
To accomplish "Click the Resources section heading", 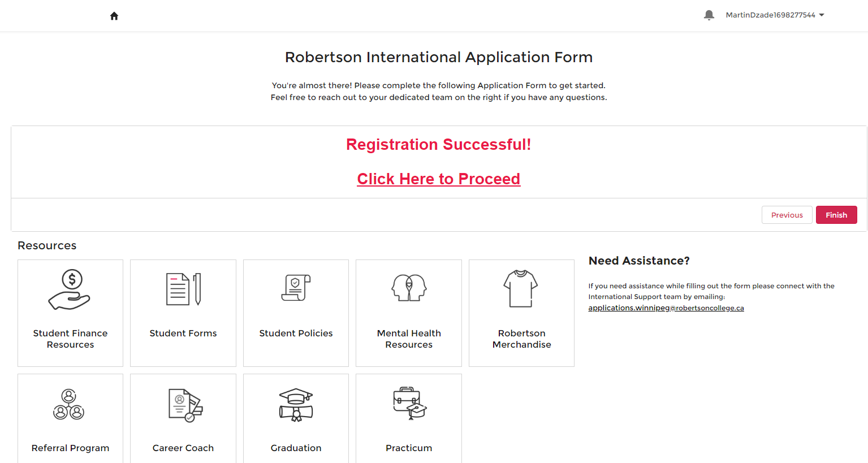I will [x=47, y=245].
